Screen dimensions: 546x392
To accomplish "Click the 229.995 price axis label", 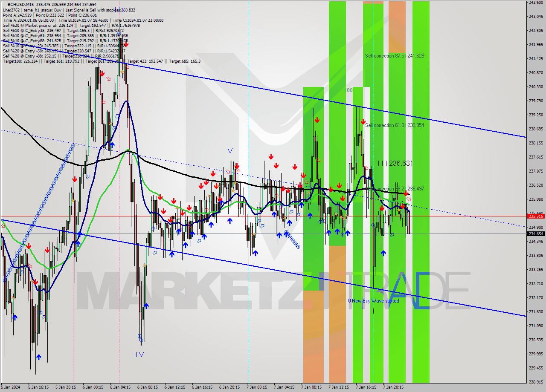I will [x=536, y=354].
